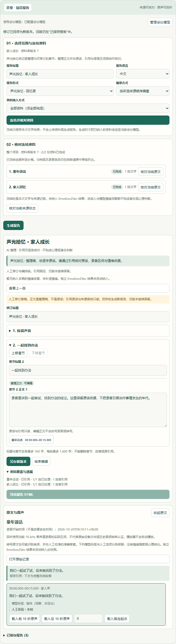Open the 报告形式 dropdown 声光拾忆 · 回忆录
176x644 pixels.
coord(60,91)
